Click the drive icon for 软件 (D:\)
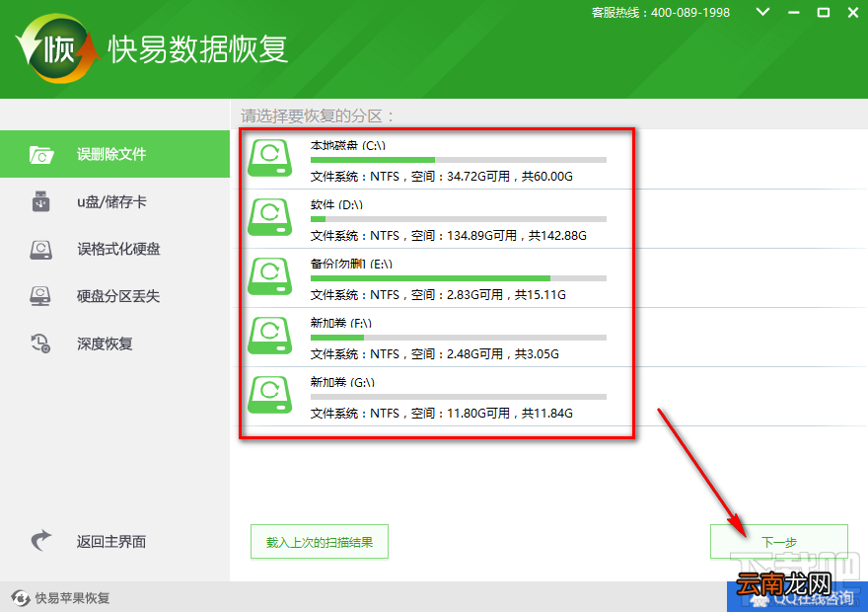This screenshot has width=868, height=612. tap(269, 218)
